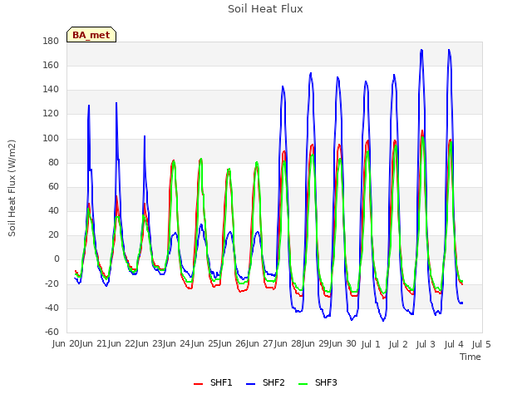Click the blue SHF2 peak on Jul 3

(421, 50)
